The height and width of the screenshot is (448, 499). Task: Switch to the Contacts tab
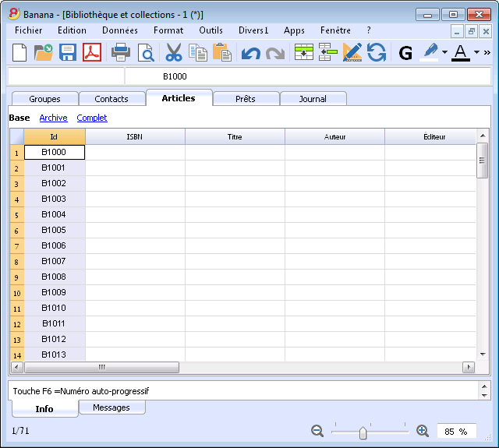pos(111,99)
